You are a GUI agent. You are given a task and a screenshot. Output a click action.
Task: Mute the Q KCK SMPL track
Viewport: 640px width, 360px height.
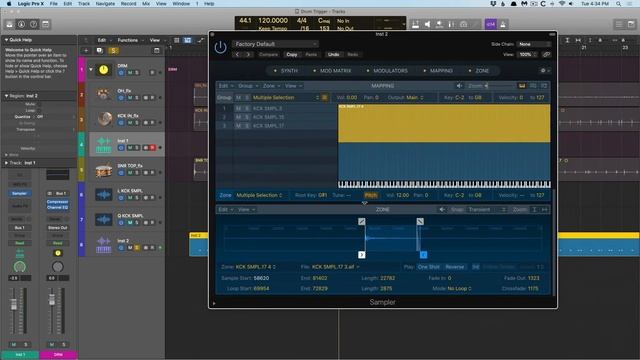pos(130,222)
